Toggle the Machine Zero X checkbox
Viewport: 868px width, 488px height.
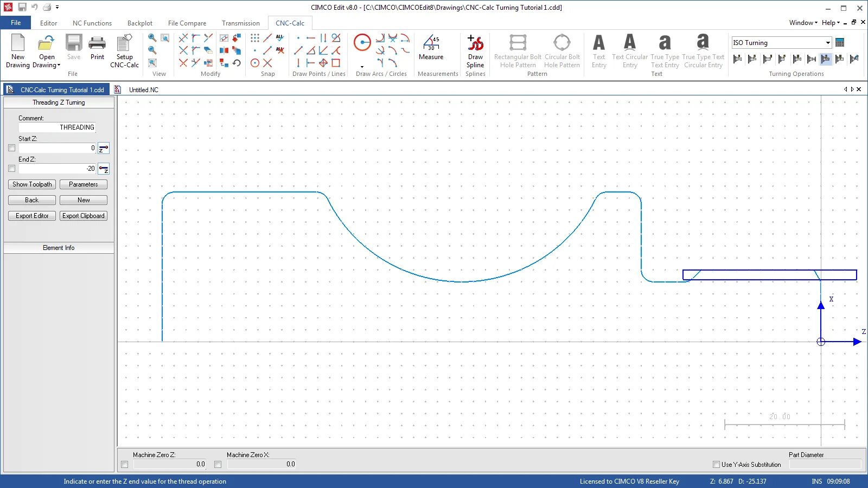(218, 465)
